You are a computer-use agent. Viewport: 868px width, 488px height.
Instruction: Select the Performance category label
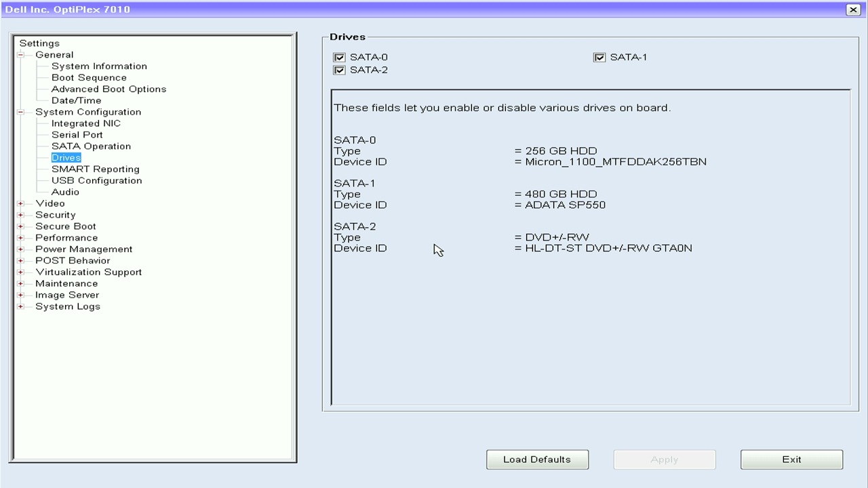(66, 238)
